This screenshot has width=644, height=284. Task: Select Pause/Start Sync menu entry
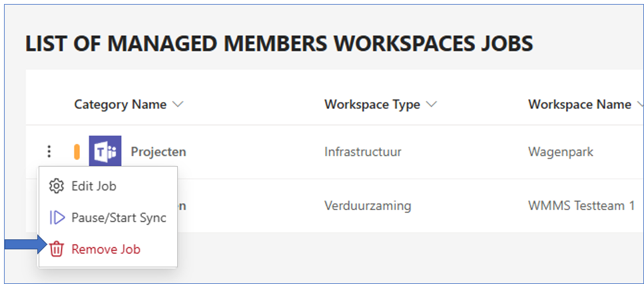pyautogui.click(x=108, y=217)
